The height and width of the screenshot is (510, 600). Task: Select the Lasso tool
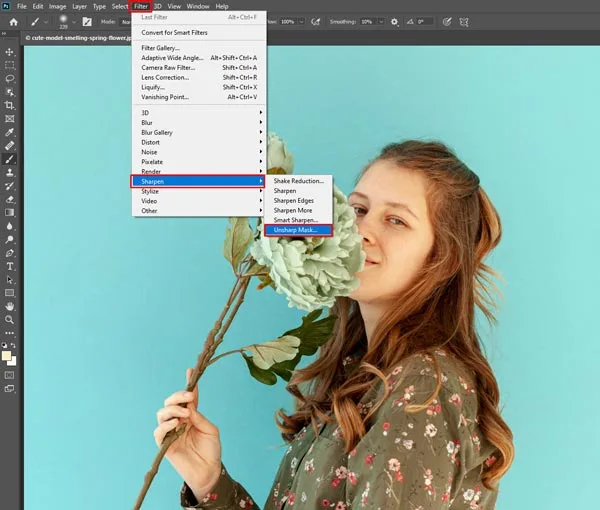point(10,77)
